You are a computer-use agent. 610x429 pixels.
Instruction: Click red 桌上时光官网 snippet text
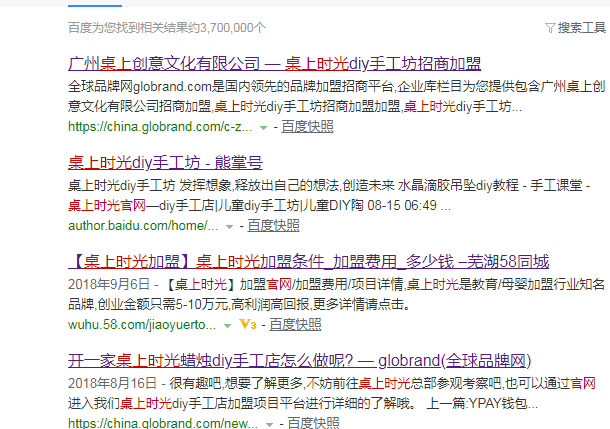coord(107,205)
